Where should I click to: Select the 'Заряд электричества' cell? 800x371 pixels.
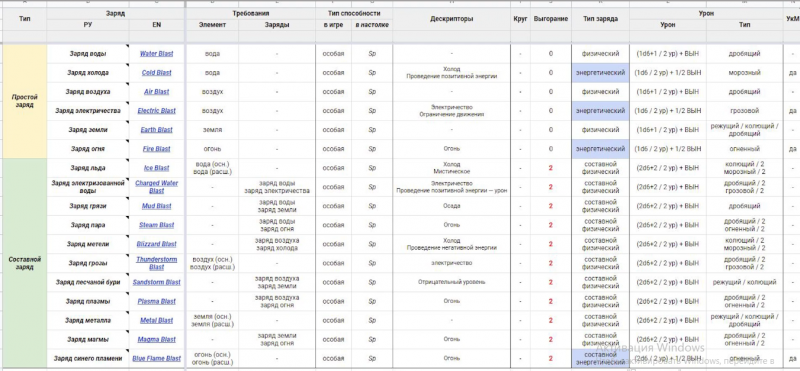[x=88, y=111]
